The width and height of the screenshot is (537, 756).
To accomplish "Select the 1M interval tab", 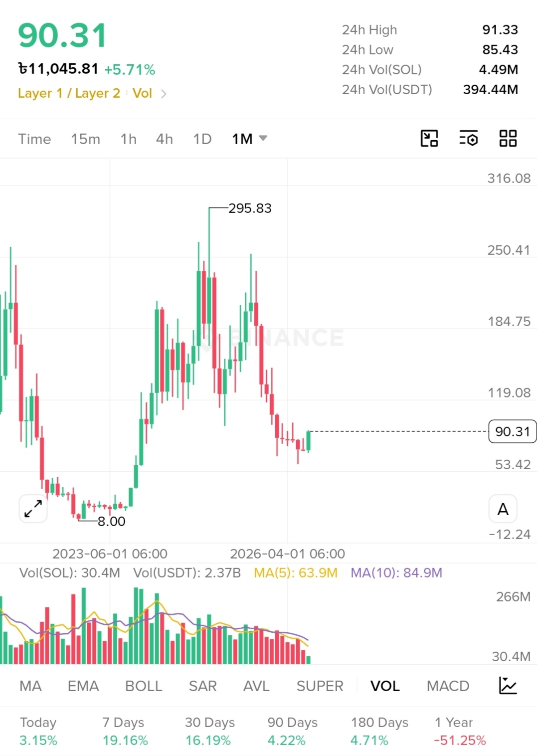I will coord(242,139).
